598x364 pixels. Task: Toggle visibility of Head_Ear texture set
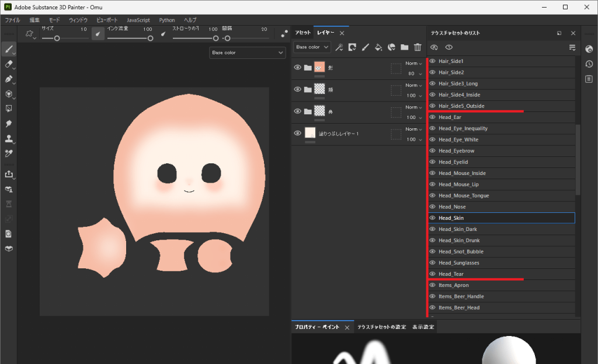click(433, 117)
